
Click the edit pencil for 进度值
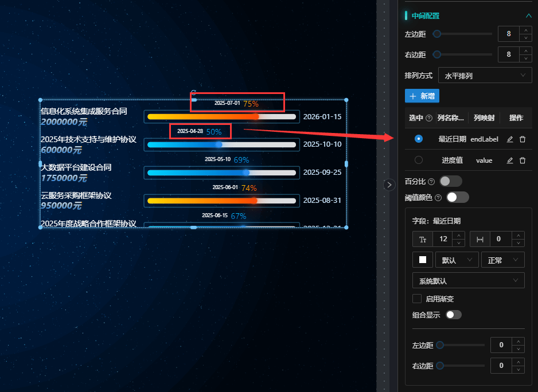pos(510,160)
